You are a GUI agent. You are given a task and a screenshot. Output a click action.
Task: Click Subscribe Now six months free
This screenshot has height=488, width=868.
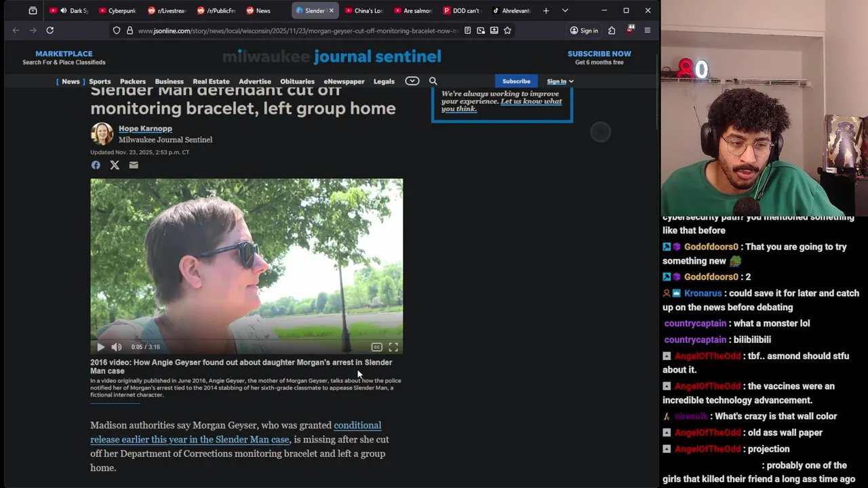click(599, 58)
